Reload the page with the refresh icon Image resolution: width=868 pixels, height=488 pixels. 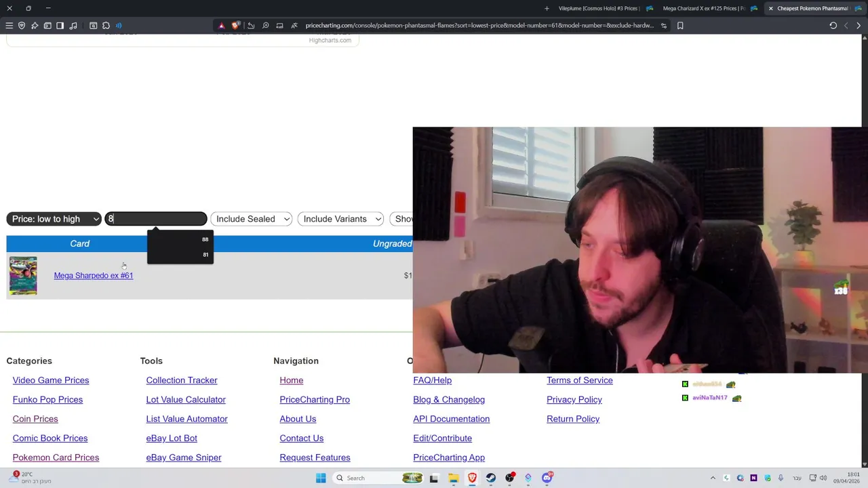(x=833, y=26)
